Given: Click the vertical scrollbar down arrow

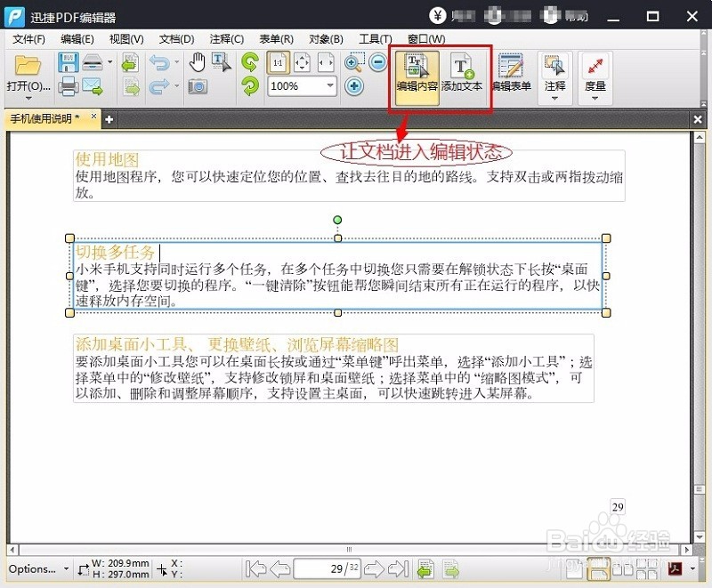Looking at the screenshot, I should tap(700, 536).
